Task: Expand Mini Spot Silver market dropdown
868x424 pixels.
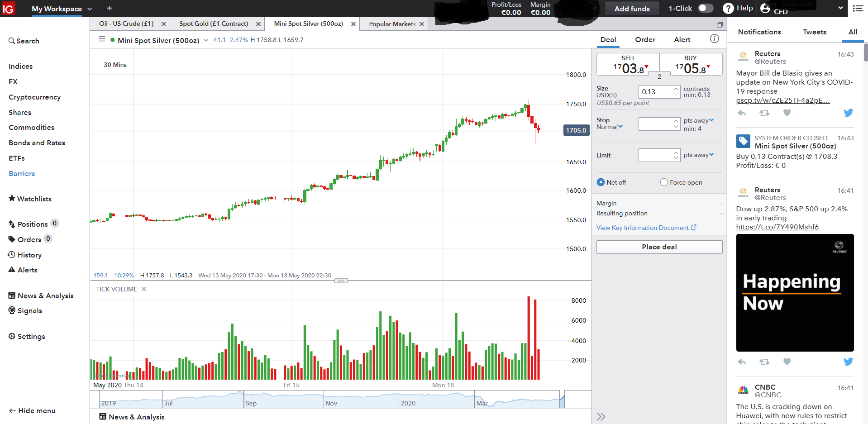Action: 206,40
